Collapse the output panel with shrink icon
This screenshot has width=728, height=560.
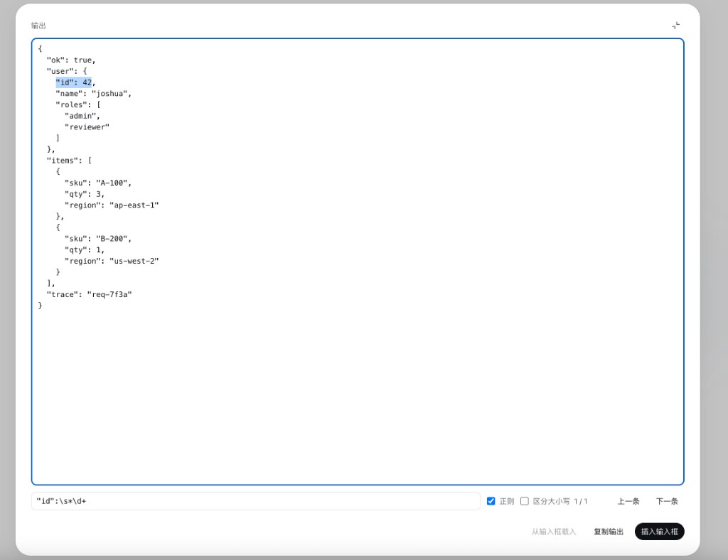pos(675,26)
